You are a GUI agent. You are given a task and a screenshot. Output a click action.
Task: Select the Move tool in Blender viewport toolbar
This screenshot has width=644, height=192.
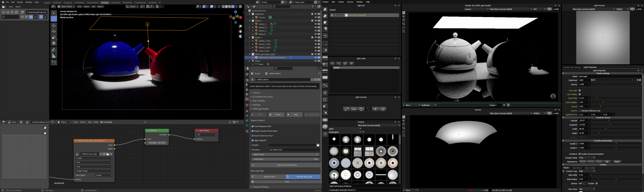coord(54,25)
